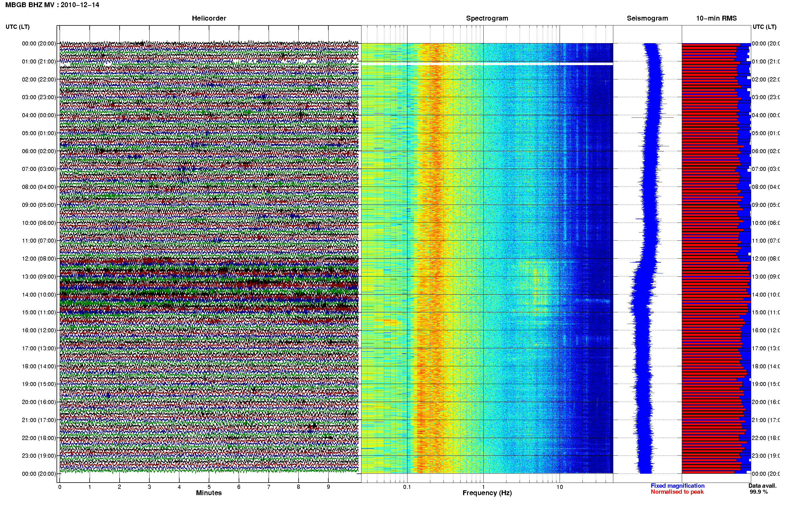This screenshot has width=812, height=508.
Task: Click the left time label '06:00 (02:00)'
Action: click(39, 151)
